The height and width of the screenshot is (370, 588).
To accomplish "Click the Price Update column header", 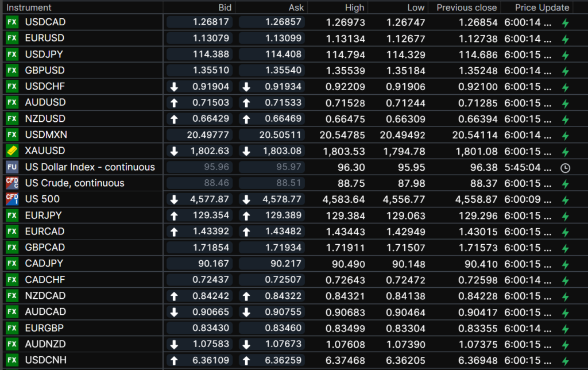I will [x=542, y=7].
